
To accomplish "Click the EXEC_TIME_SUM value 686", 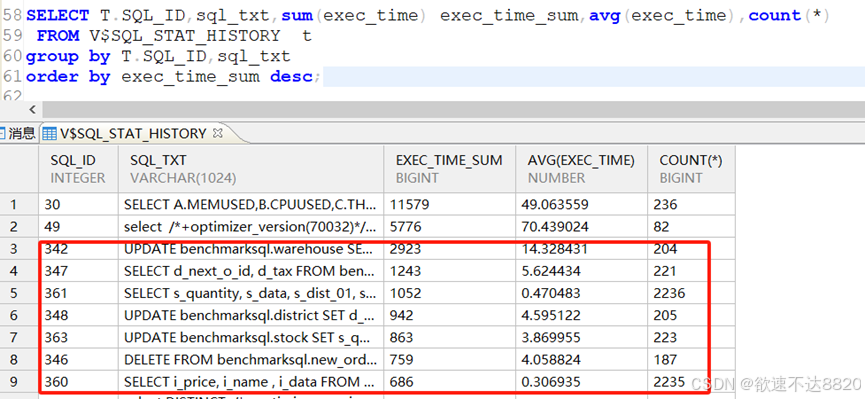I will click(x=450, y=381).
